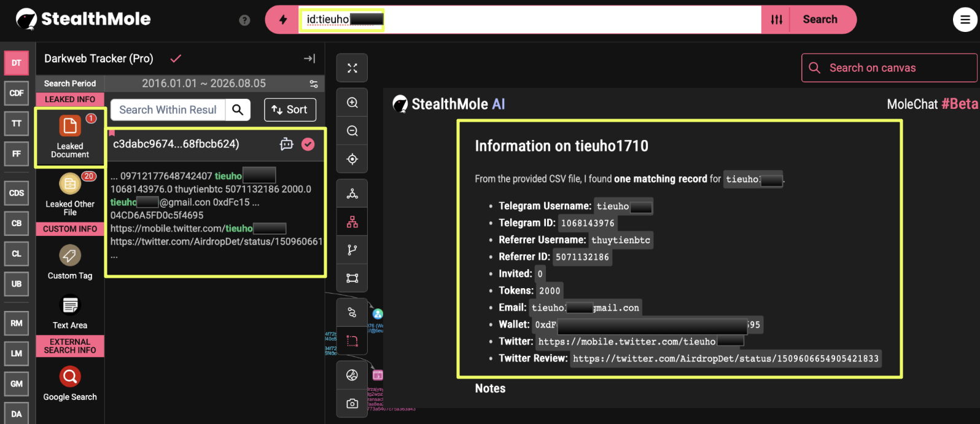The image size is (980, 424).
Task: Ask AI robot icon on result c3dabc9674
Action: [x=287, y=144]
